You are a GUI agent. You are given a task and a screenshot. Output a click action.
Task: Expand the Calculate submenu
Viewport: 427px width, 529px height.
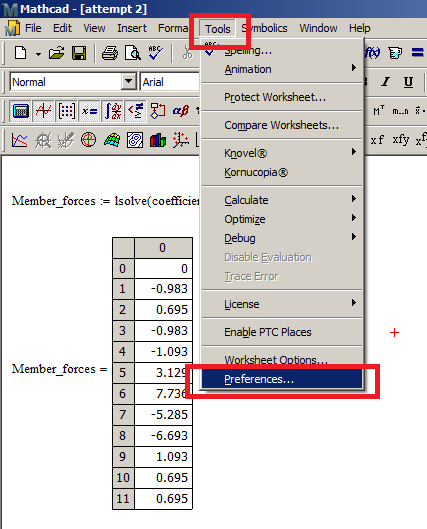point(282,200)
